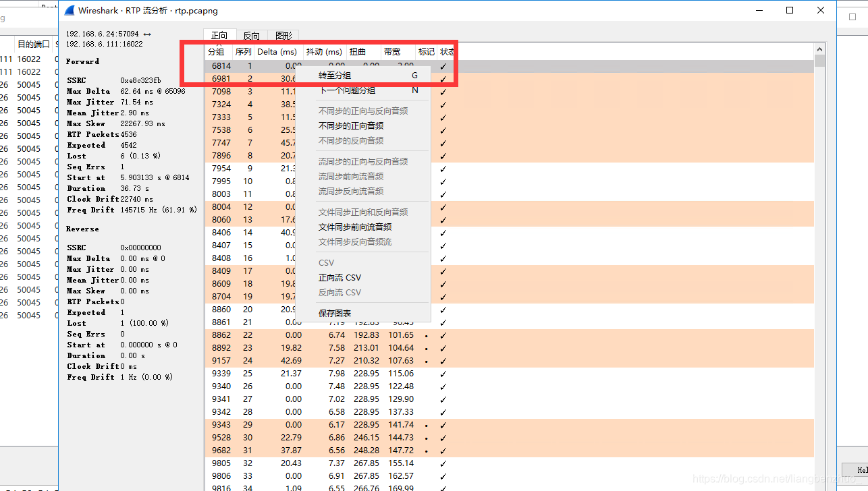This screenshot has height=491, width=868.
Task: Click the SSRC value 0xe8c323fb
Action: 140,80
